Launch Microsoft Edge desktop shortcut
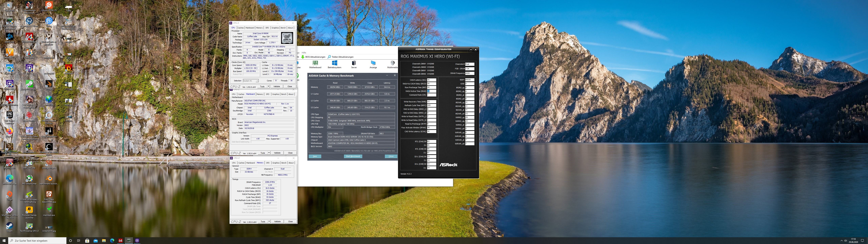868x244 pixels. point(9,180)
